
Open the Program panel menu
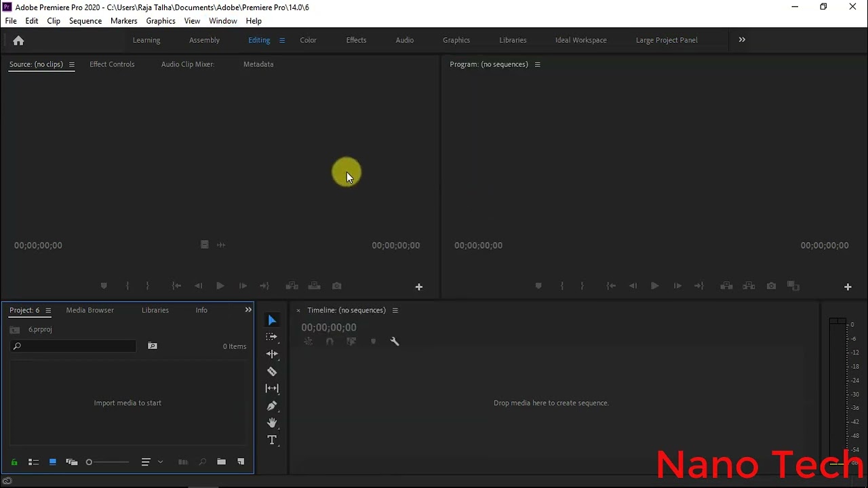coord(538,64)
